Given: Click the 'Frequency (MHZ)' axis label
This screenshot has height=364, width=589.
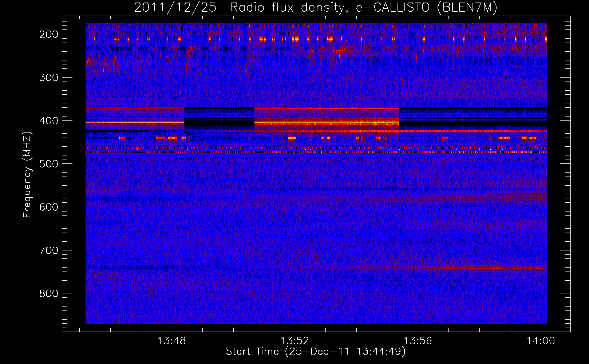Looking at the screenshot, I should coord(27,174).
